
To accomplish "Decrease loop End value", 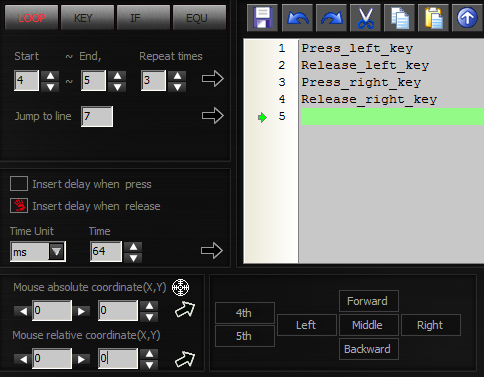I will pyautogui.click(x=117, y=87).
